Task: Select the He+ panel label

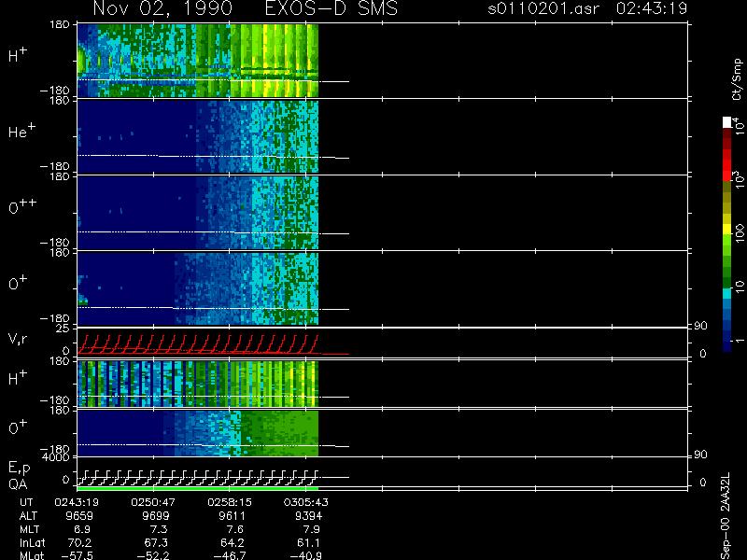Action: 21,131
